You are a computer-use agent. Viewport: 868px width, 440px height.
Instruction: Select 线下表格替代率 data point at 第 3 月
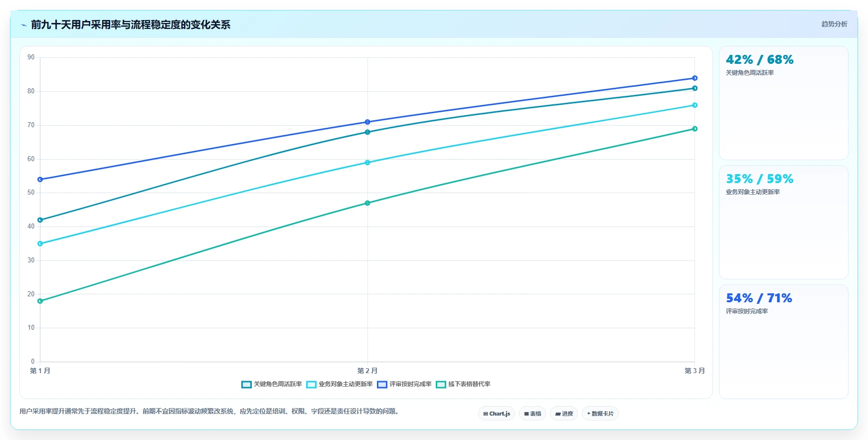[694, 129]
